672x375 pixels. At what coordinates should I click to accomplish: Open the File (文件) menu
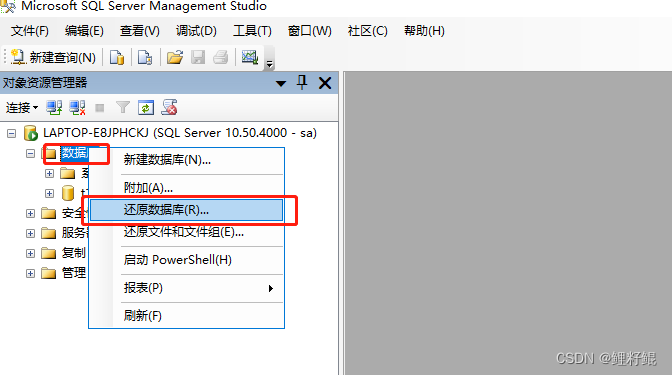tap(30, 31)
